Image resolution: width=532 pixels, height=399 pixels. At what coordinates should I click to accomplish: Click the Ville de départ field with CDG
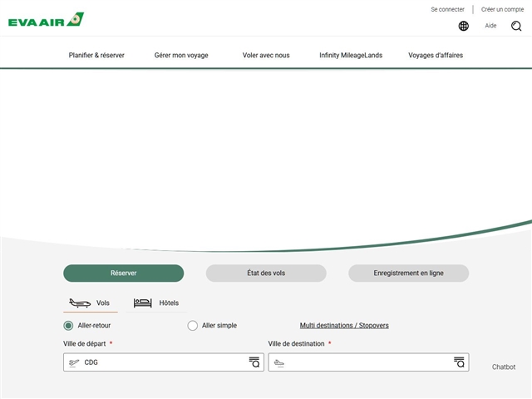164,362
